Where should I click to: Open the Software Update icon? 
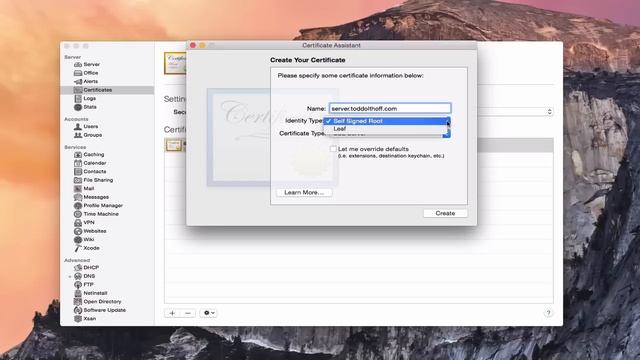point(78,310)
